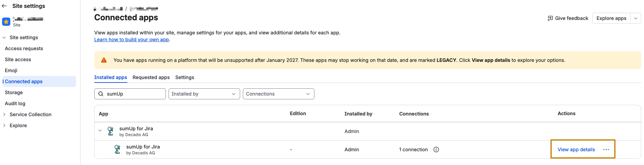The image size is (644, 165).
Task: Click parent sumUp for Jira app icon
Action: (110, 131)
